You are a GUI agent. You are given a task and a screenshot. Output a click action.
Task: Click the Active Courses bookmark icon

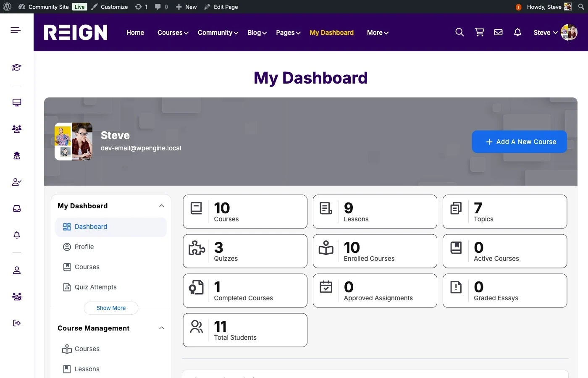(456, 248)
